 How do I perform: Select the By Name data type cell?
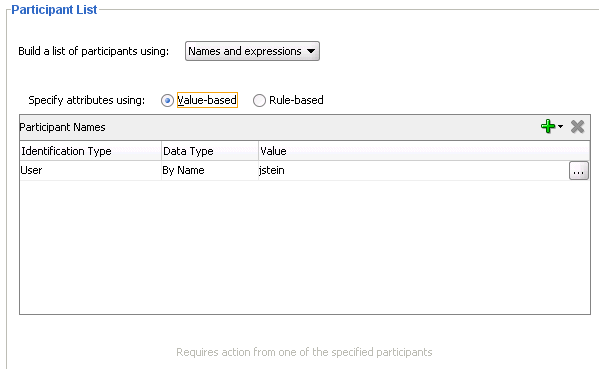point(210,170)
